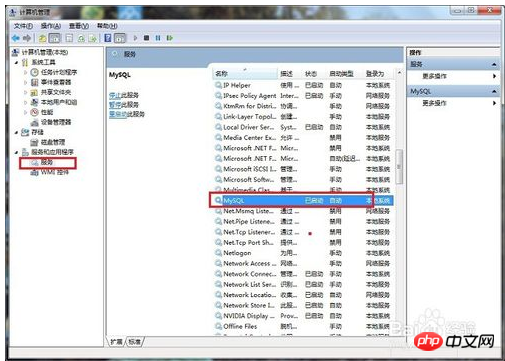This screenshot has height=361, width=505.
Task: Click the scrollbar up arrow in services list
Action: click(x=399, y=73)
